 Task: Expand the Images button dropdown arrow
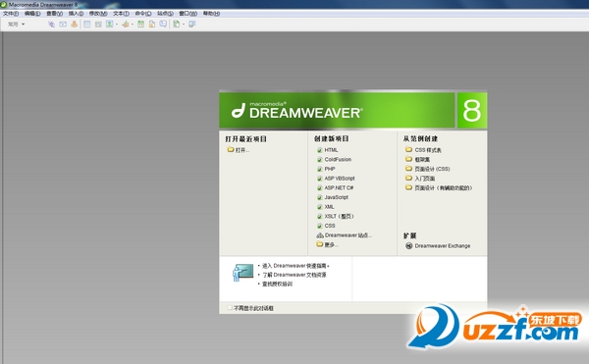coord(117,25)
